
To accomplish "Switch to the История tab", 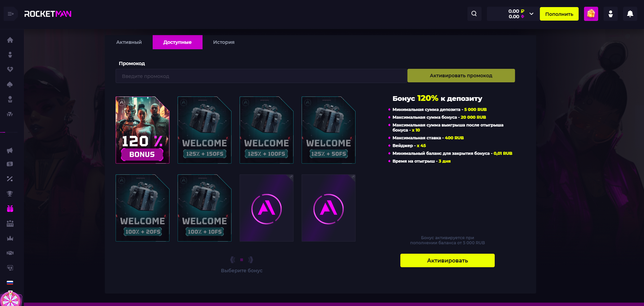I will point(223,42).
